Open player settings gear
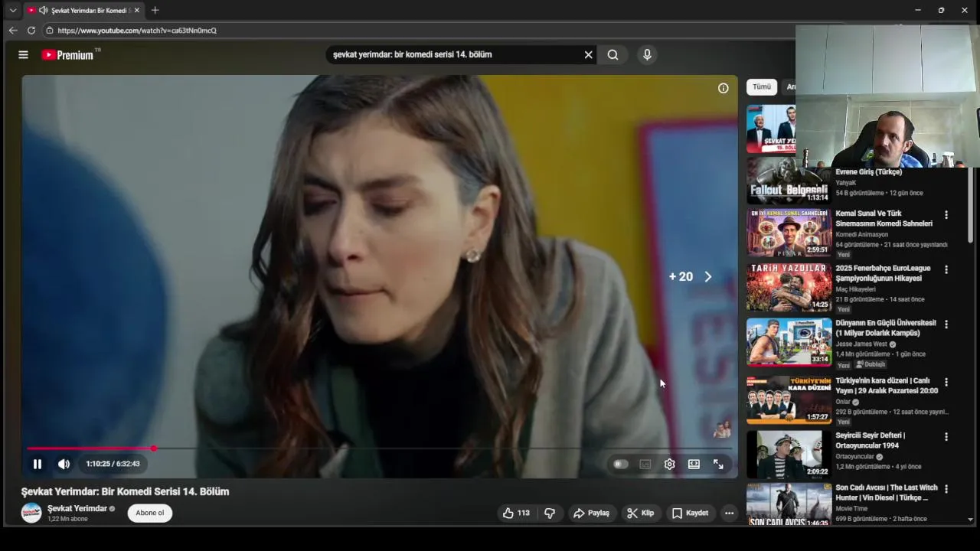980x551 pixels. pyautogui.click(x=669, y=464)
